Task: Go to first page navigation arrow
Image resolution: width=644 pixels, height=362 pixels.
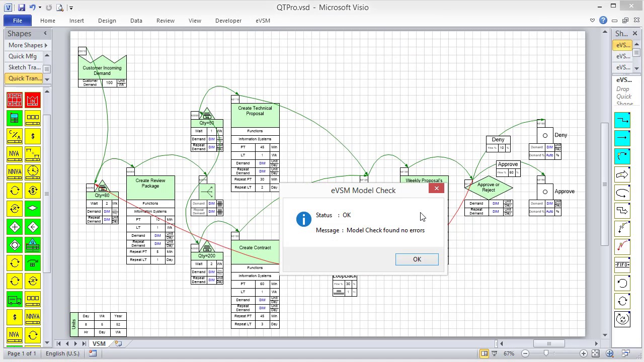Action: 58,343
